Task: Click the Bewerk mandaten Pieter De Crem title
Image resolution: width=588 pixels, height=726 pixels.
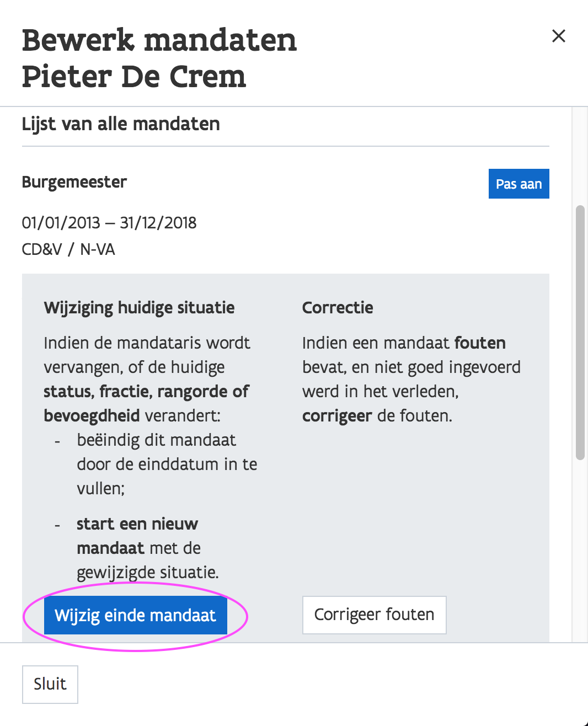Action: coord(159,58)
